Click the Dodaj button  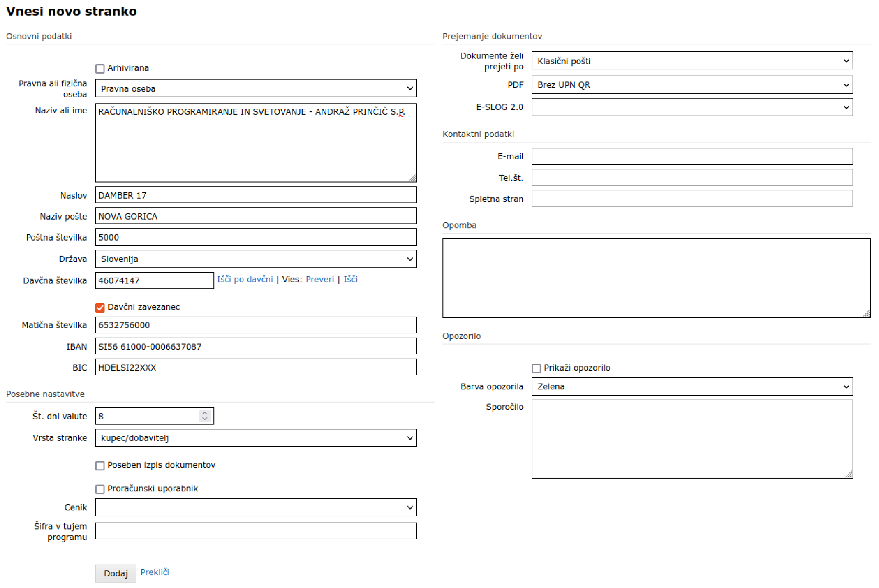pos(116,573)
